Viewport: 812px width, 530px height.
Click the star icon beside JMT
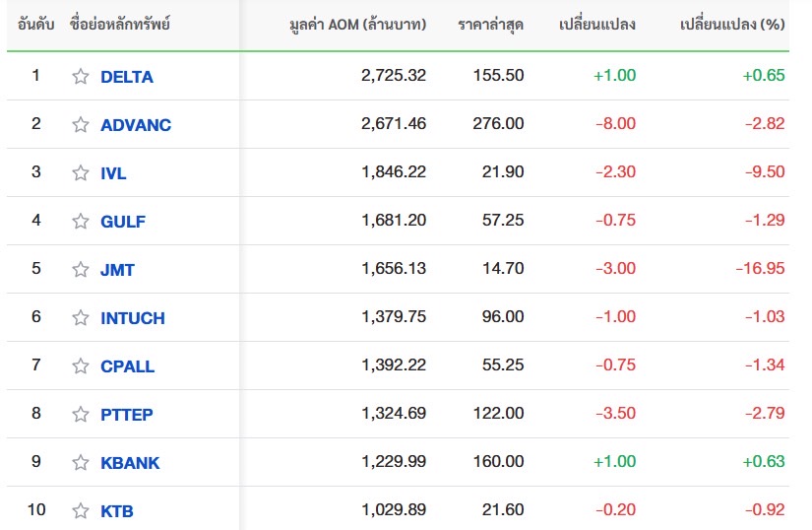[81, 270]
